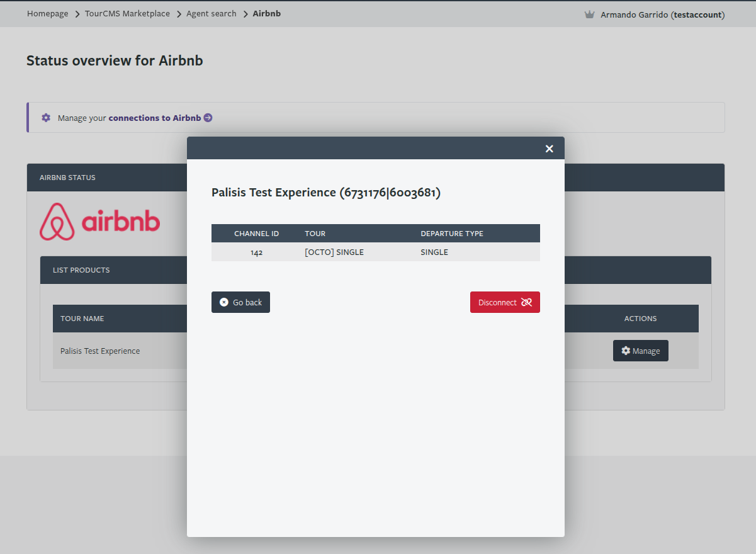Click the Airbnb breadcrumb item
756x554 pixels.
coord(267,13)
